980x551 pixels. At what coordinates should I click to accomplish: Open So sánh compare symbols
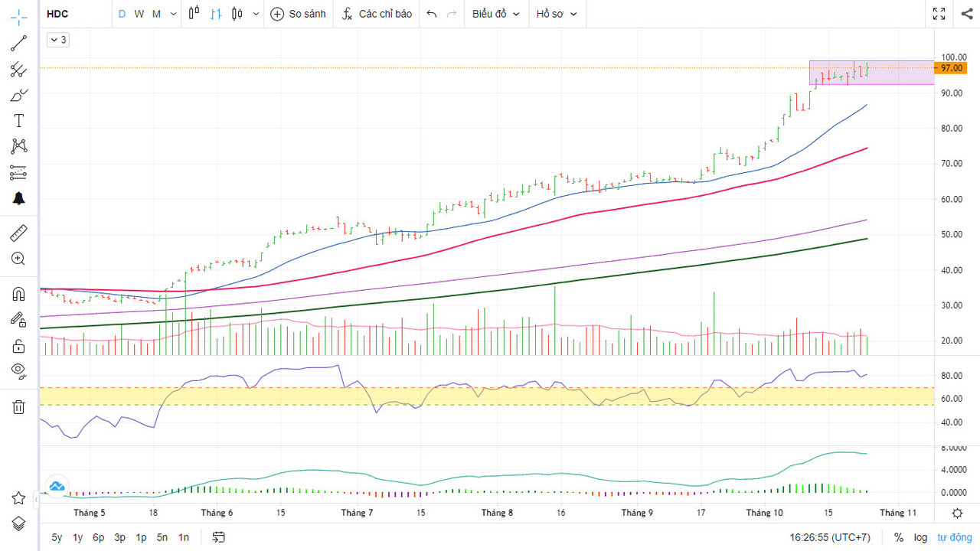[x=298, y=14]
